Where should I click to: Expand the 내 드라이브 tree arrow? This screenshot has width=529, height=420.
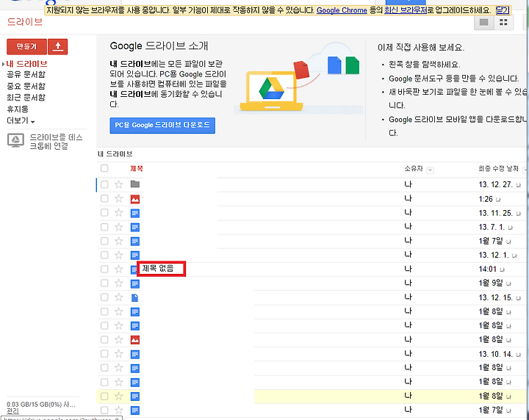click(x=3, y=64)
